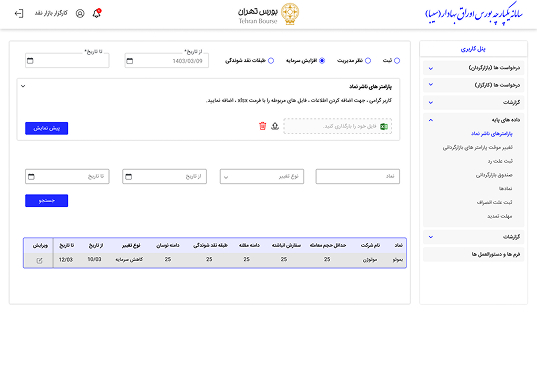537x366 pixels.
Task: Open پارامترهای ناشر نماد in the sidebar
Action: click(x=491, y=134)
